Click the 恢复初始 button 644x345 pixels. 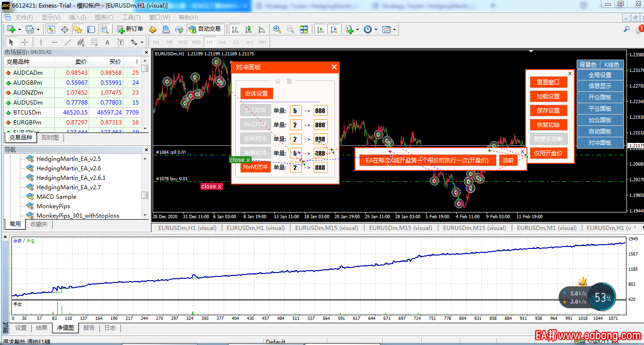548,124
